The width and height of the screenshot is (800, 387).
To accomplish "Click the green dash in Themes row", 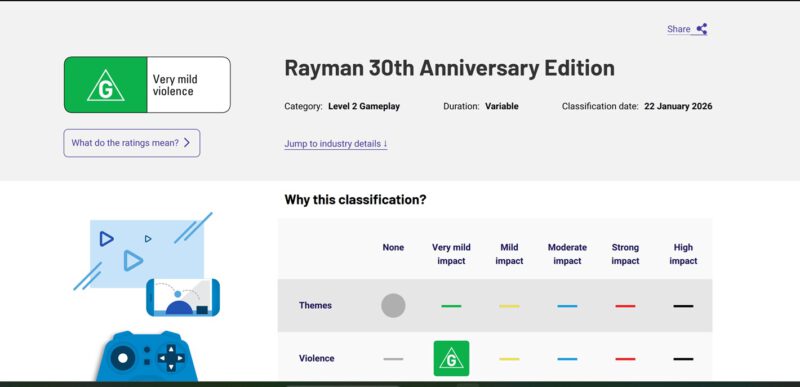I will coord(452,306).
